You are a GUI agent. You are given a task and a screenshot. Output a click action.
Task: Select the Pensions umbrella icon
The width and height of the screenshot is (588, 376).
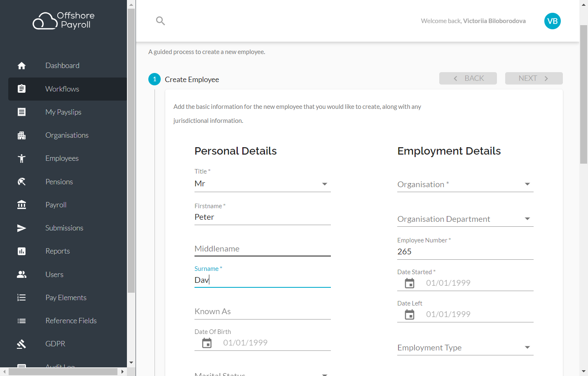coord(21,182)
